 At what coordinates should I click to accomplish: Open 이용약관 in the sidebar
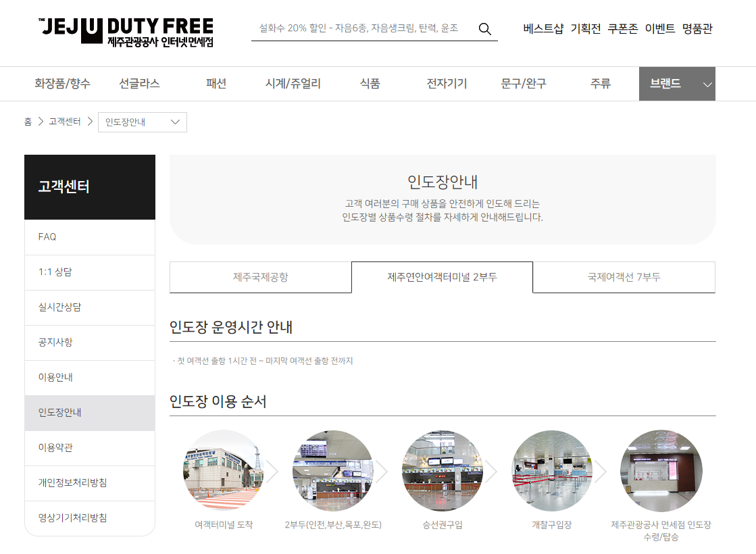pyautogui.click(x=90, y=449)
